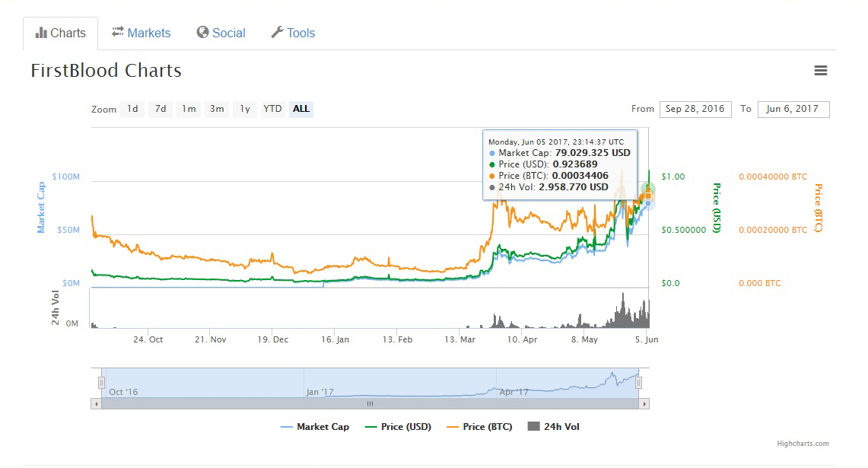Edit the To date field
Image resolution: width=868 pixels, height=468 pixels.
tap(793, 109)
